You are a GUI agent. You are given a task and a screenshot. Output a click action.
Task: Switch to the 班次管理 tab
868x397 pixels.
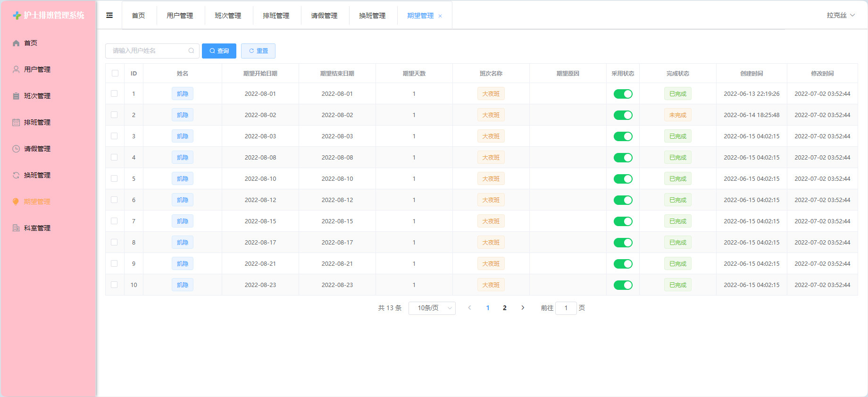[228, 16]
